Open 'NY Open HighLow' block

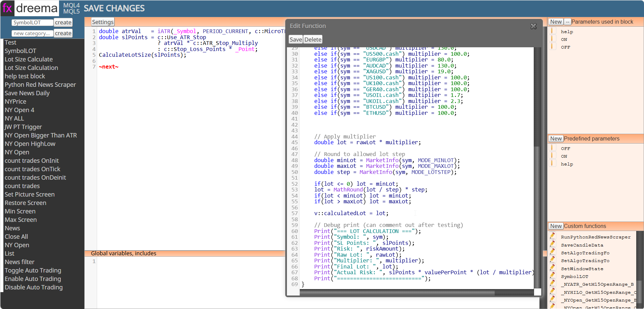coord(30,144)
